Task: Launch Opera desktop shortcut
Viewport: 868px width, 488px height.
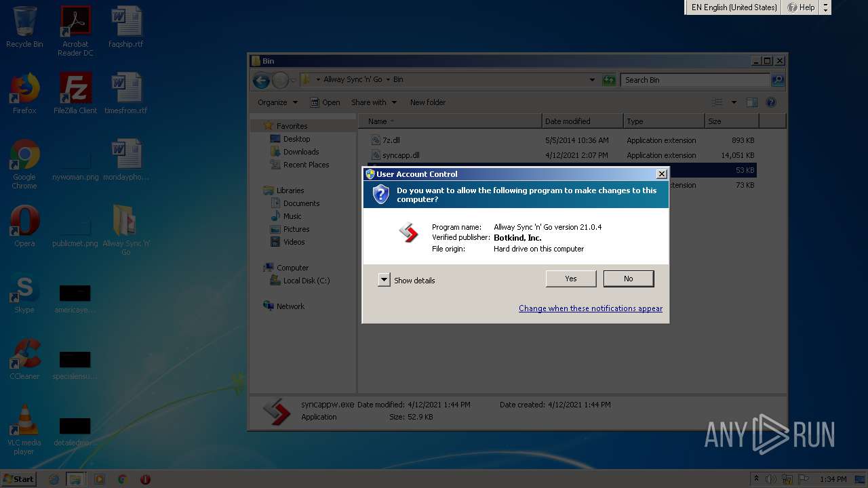Action: [x=24, y=226]
